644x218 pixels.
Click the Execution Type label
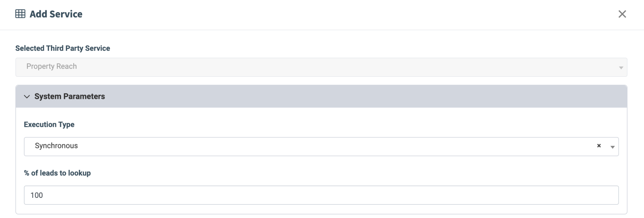tap(49, 124)
